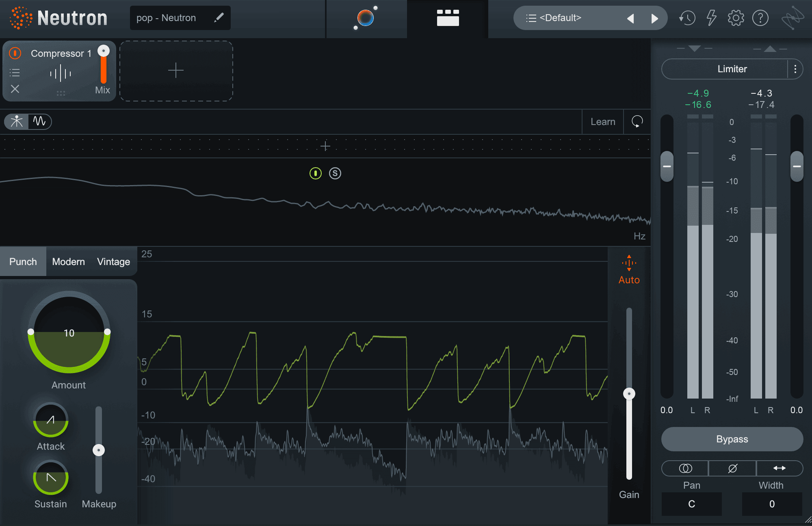Select the Vintage compressor mode
This screenshot has height=526, width=812.
pyautogui.click(x=114, y=262)
